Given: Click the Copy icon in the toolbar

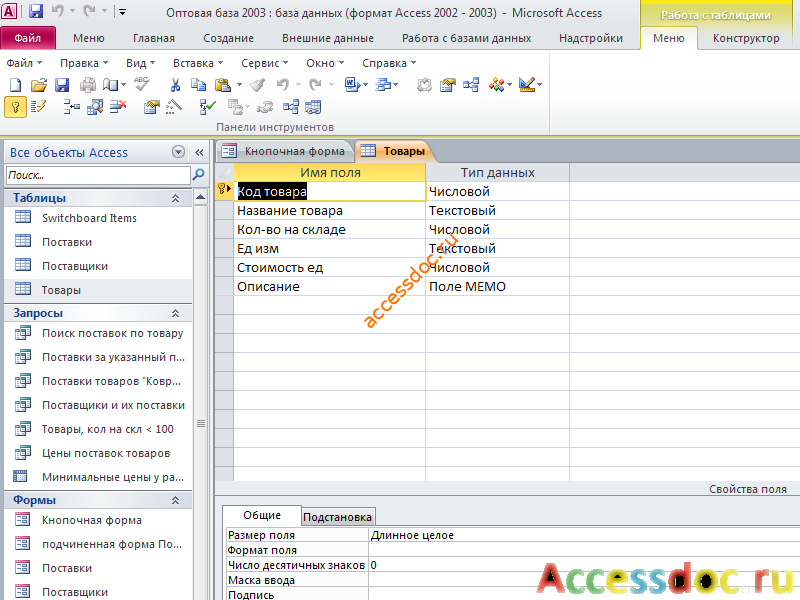Looking at the screenshot, I should (198, 85).
